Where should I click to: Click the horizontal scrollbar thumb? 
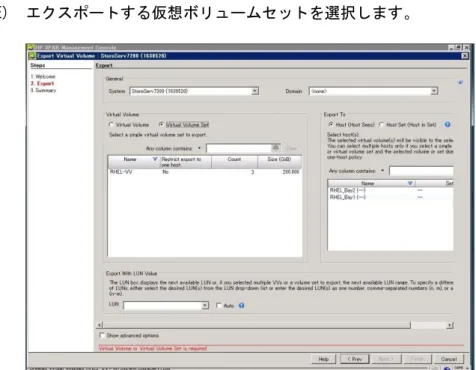tap(257, 325)
